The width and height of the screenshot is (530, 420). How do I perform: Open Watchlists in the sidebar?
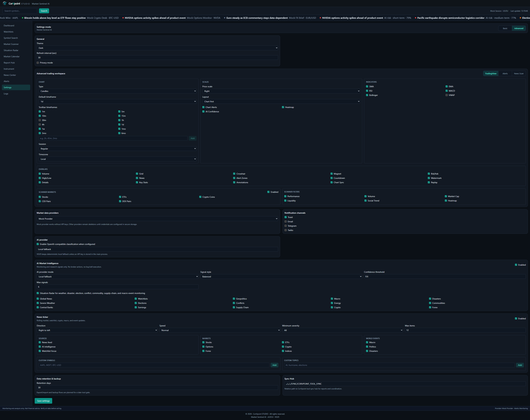coord(16,32)
